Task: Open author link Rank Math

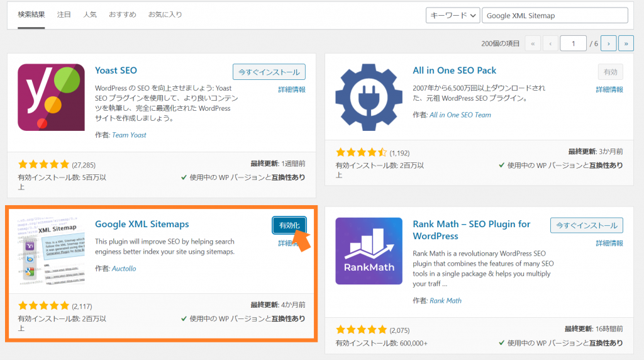Action: [x=446, y=300]
